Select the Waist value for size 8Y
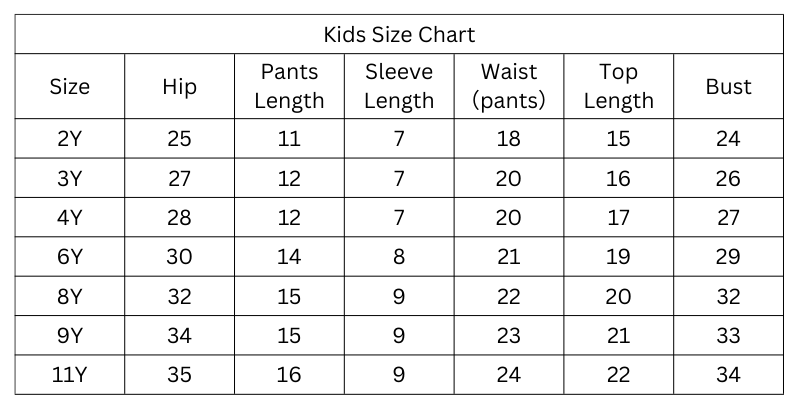 point(508,297)
